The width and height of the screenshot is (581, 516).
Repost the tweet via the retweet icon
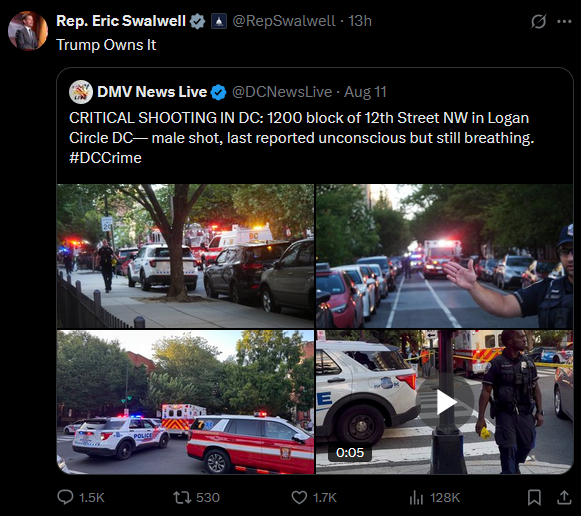182,497
